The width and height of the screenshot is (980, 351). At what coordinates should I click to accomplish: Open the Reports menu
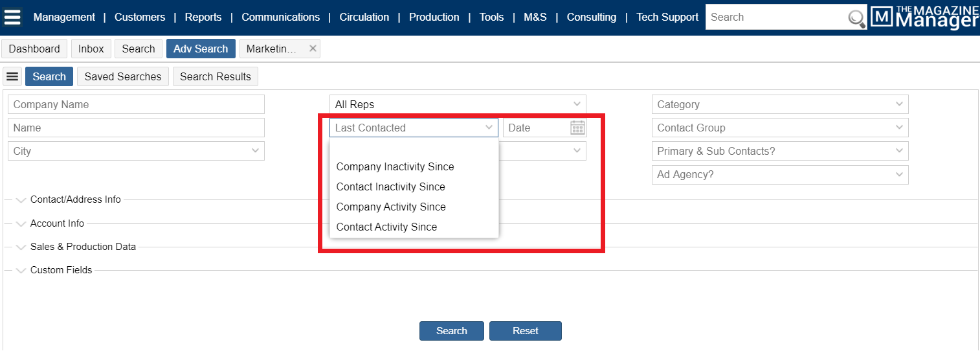point(203,17)
